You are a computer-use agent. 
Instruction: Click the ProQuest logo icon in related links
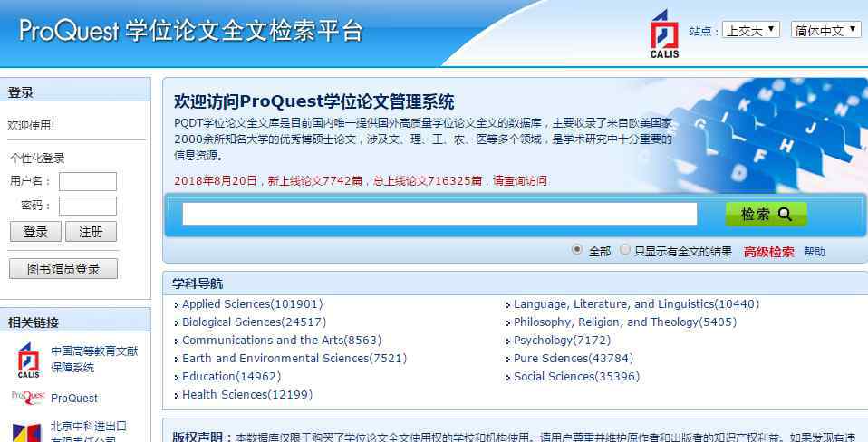click(x=28, y=398)
